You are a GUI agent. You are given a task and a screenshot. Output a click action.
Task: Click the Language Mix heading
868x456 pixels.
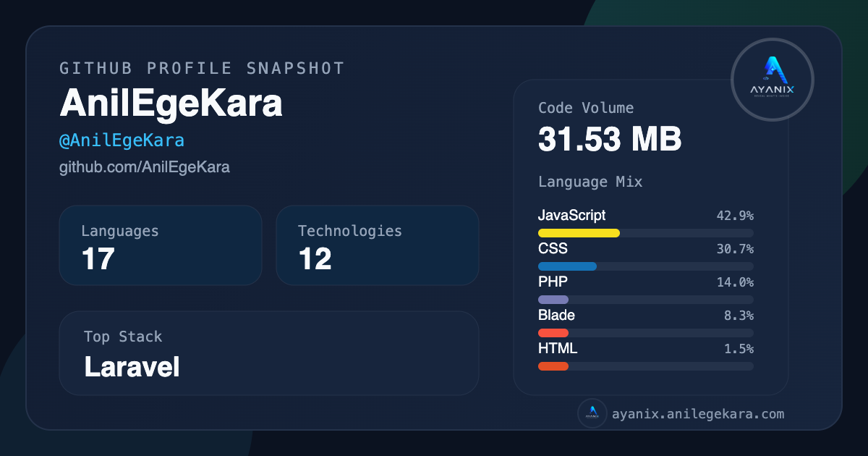tap(590, 182)
